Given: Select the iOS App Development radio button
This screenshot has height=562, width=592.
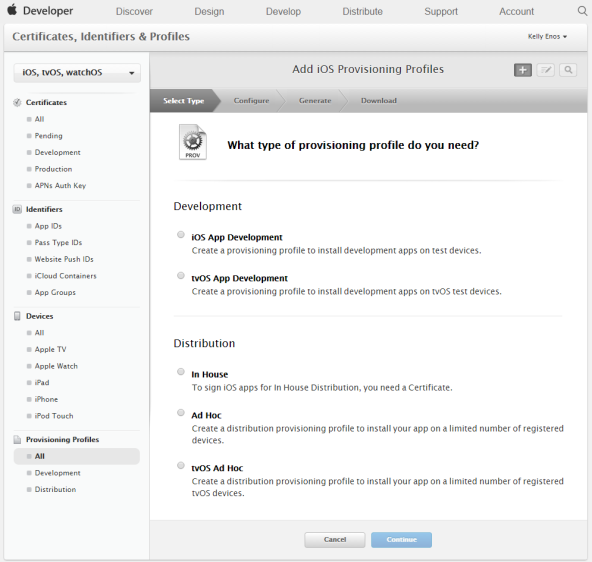Looking at the screenshot, I should tap(181, 235).
